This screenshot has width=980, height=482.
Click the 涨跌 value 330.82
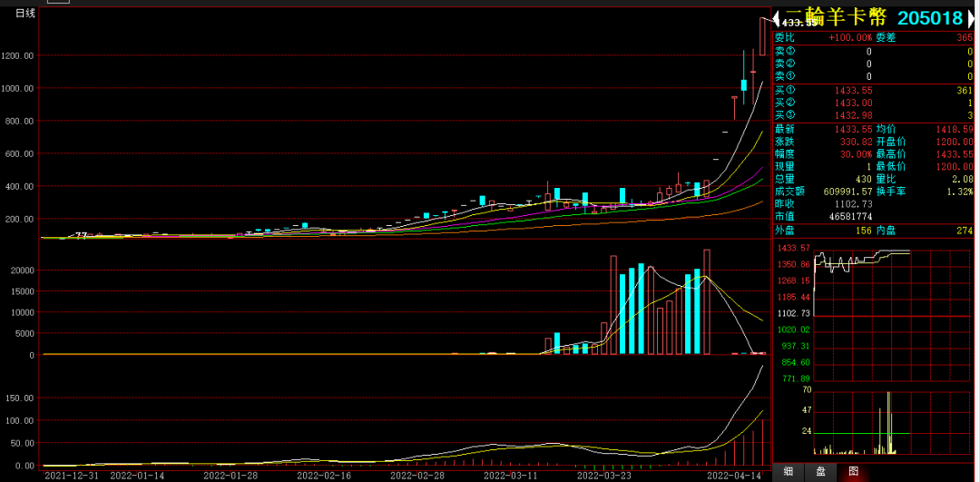click(856, 142)
